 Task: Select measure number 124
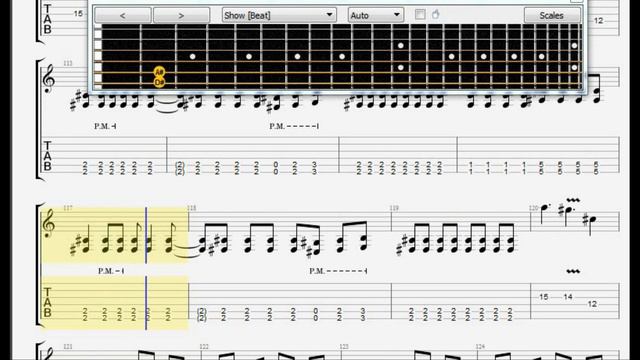pos(480,347)
